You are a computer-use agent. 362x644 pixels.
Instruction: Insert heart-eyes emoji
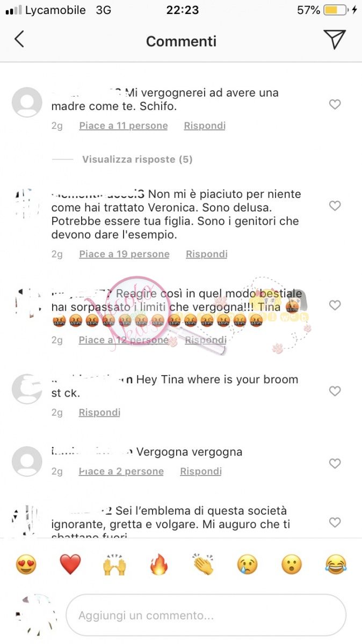coord(26,565)
